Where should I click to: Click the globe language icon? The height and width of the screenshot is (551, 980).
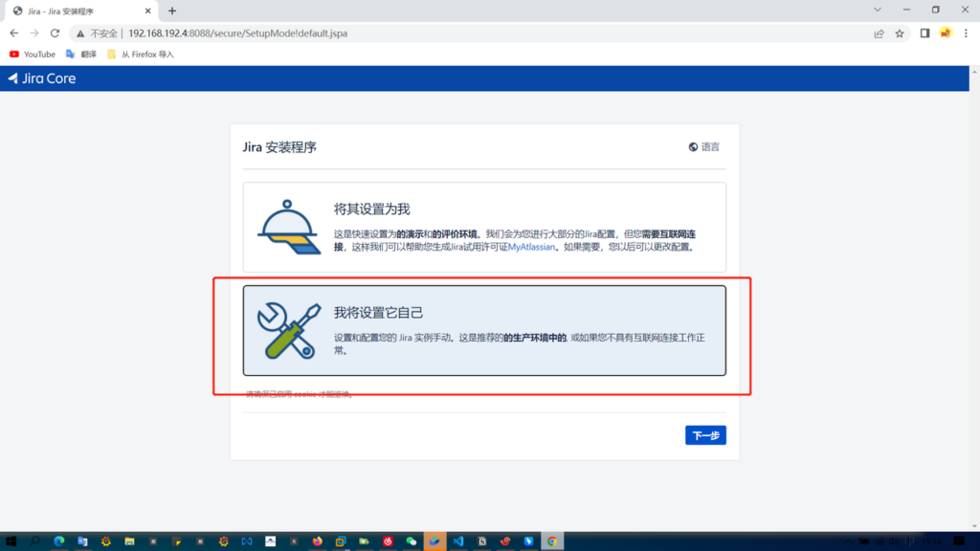(693, 147)
